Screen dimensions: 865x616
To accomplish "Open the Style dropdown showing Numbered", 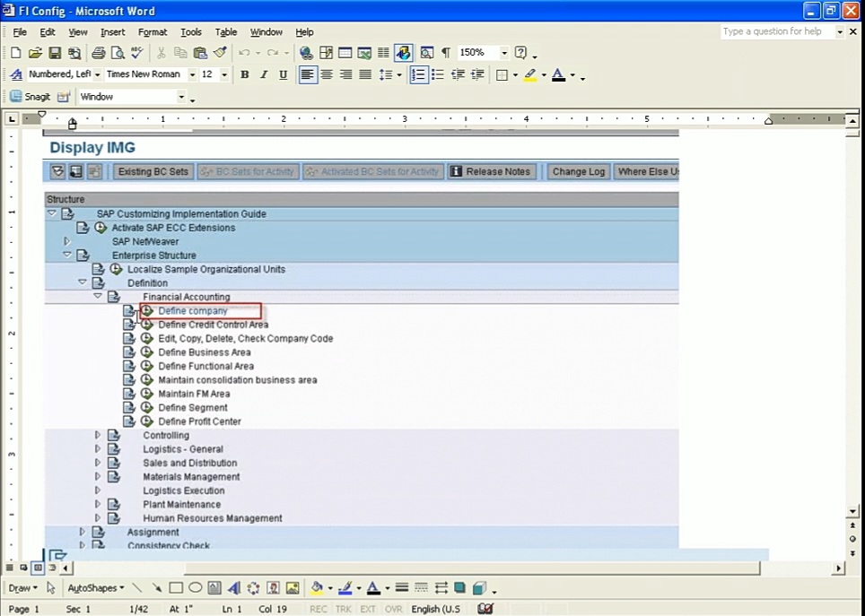I will (x=97, y=74).
